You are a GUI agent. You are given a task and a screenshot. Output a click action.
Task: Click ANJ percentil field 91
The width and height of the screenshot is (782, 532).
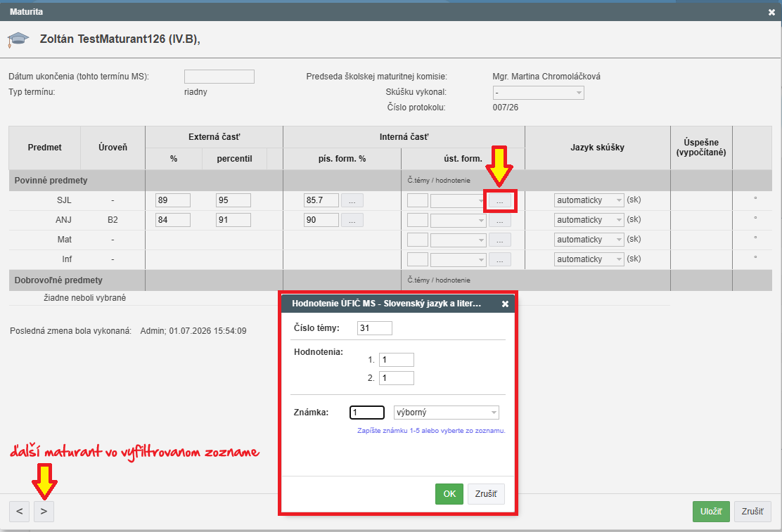tap(233, 220)
